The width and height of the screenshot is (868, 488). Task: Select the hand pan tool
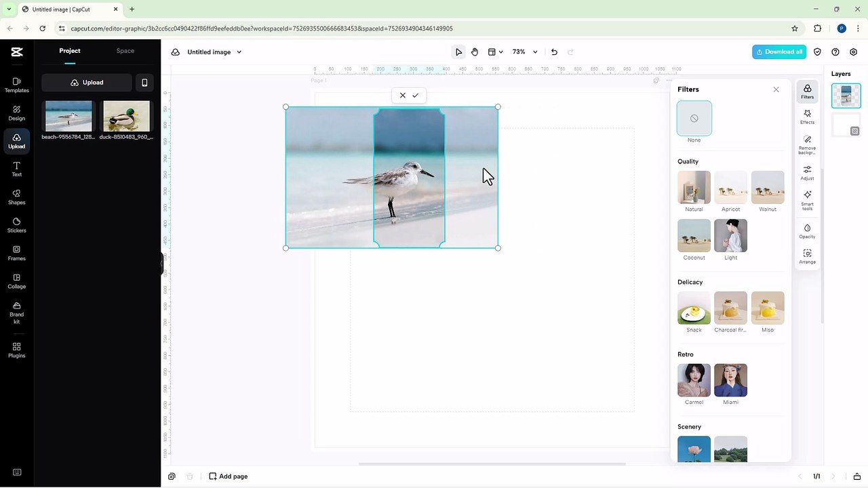(475, 52)
